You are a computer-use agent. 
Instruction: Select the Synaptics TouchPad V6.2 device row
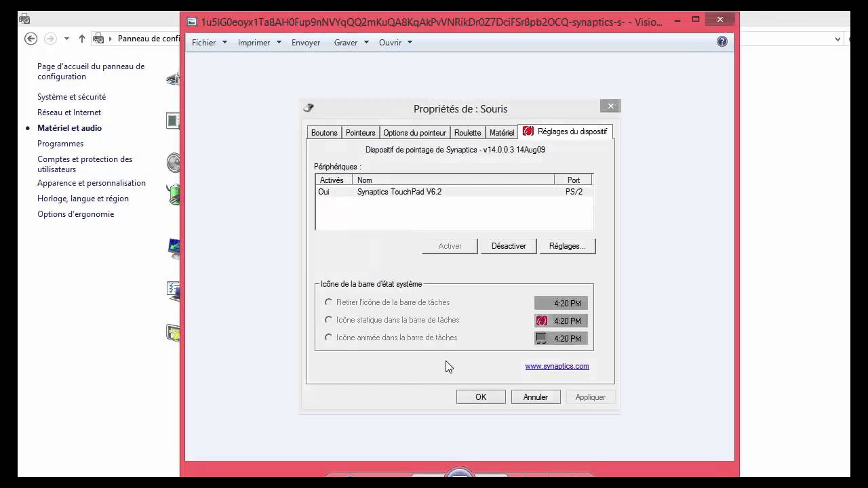coord(454,192)
